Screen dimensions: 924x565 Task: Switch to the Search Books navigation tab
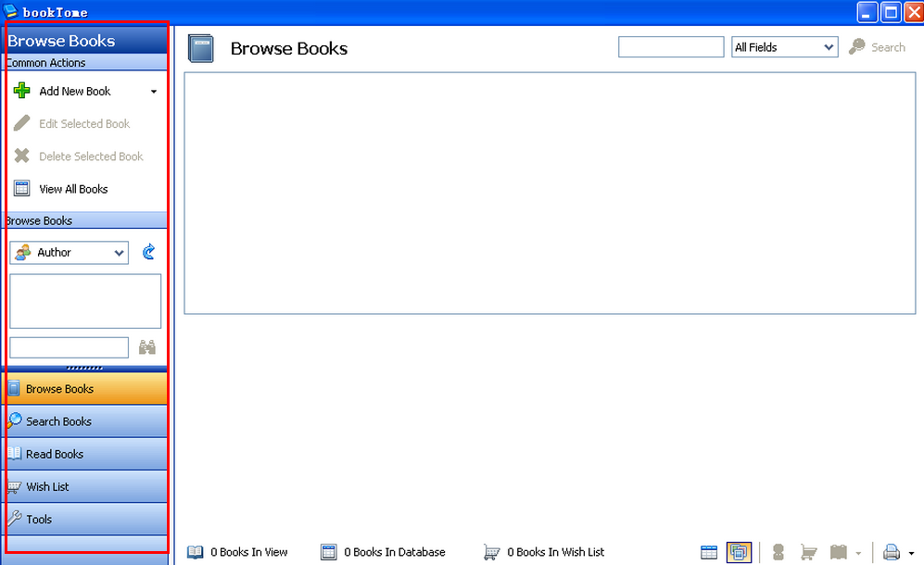(x=85, y=421)
